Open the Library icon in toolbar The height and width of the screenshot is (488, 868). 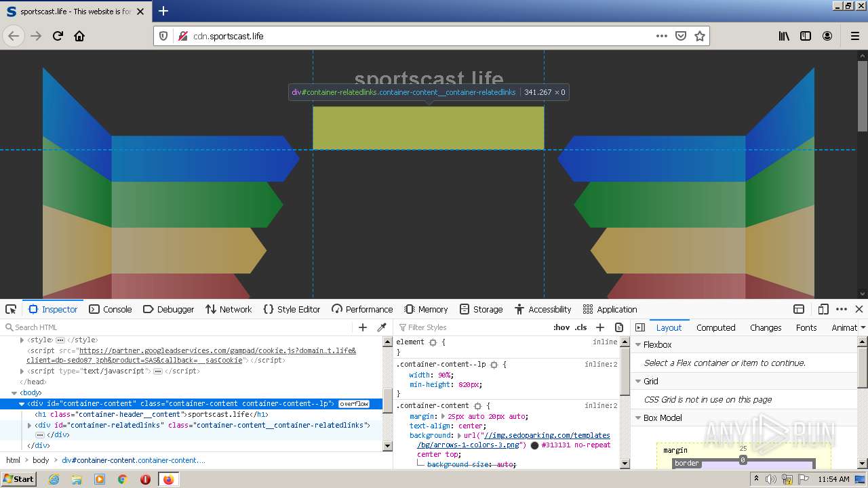tap(784, 36)
